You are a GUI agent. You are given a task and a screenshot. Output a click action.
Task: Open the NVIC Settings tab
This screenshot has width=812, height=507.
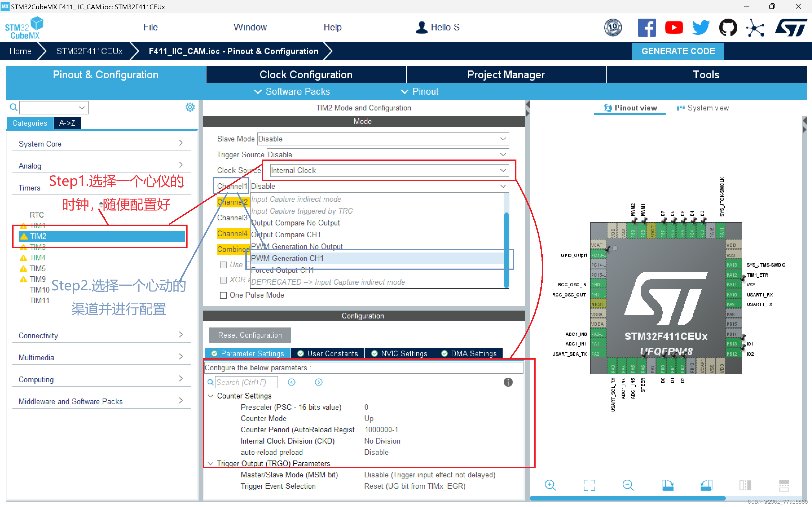pos(400,353)
